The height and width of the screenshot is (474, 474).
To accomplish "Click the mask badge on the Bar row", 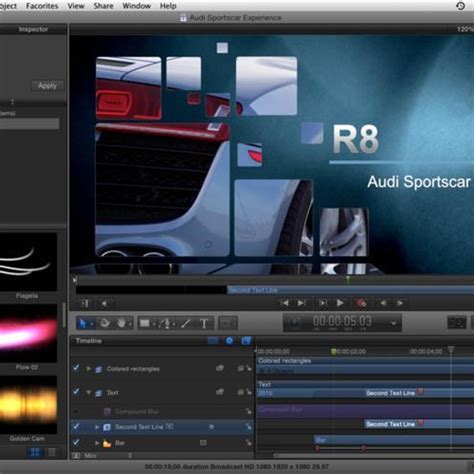I will tap(203, 443).
